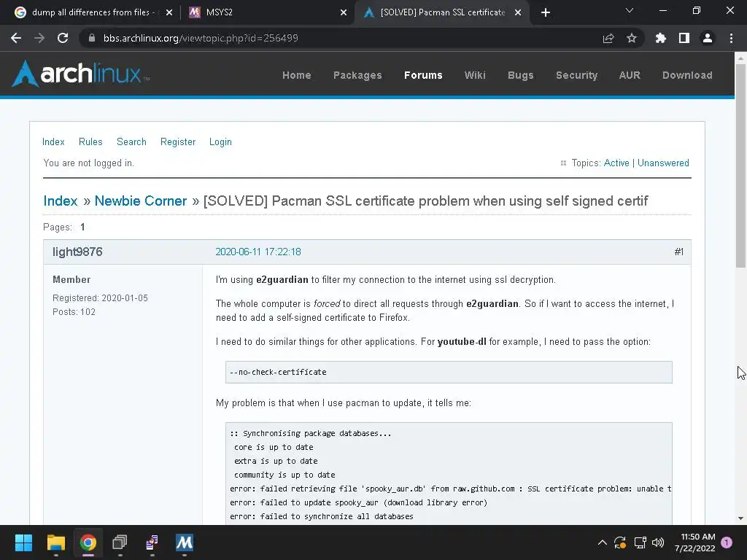Screen dimensions: 747x560
Task: Open the volume speaker tray icon
Action: tap(658, 542)
